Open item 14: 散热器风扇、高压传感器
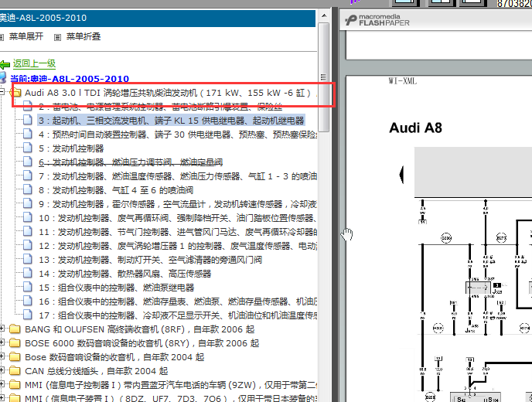This screenshot has height=402, width=532. [124, 274]
